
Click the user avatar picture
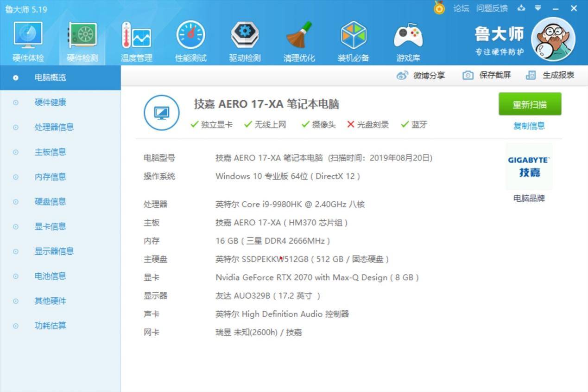coord(553,40)
